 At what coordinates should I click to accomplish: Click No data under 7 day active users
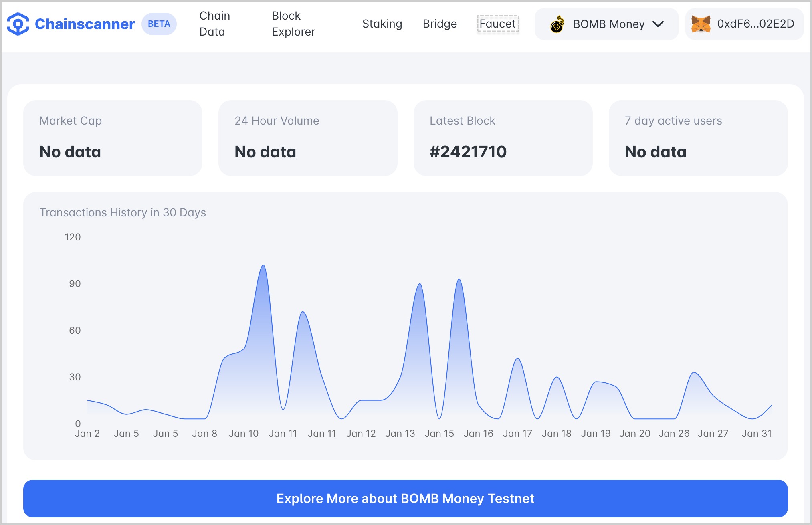coord(656,152)
